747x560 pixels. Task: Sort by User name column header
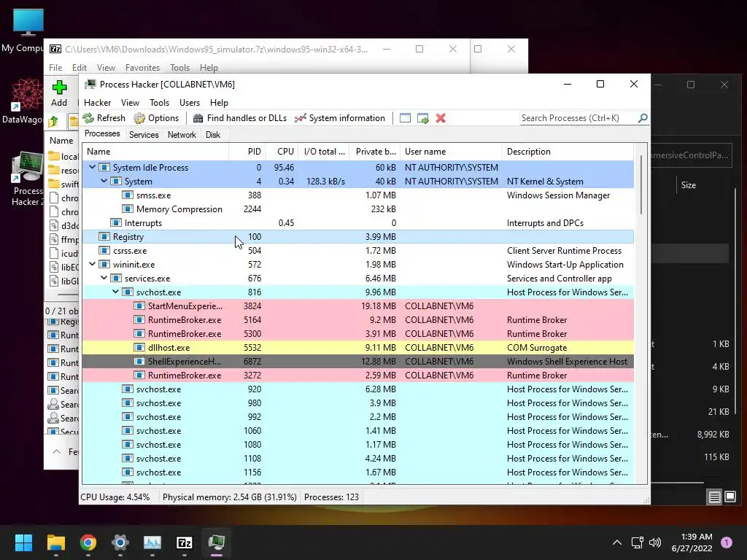451,152
